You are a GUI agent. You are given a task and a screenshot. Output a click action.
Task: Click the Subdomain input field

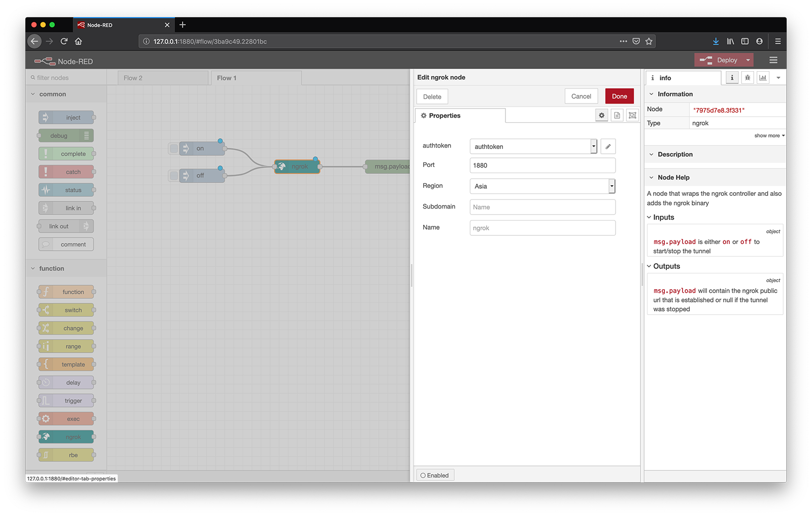point(543,207)
